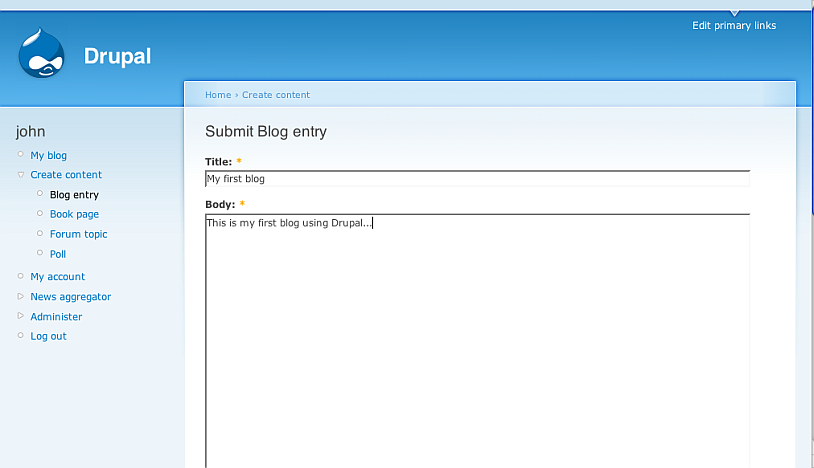Click Edit primary links
The height and width of the screenshot is (468, 814).
(x=733, y=26)
